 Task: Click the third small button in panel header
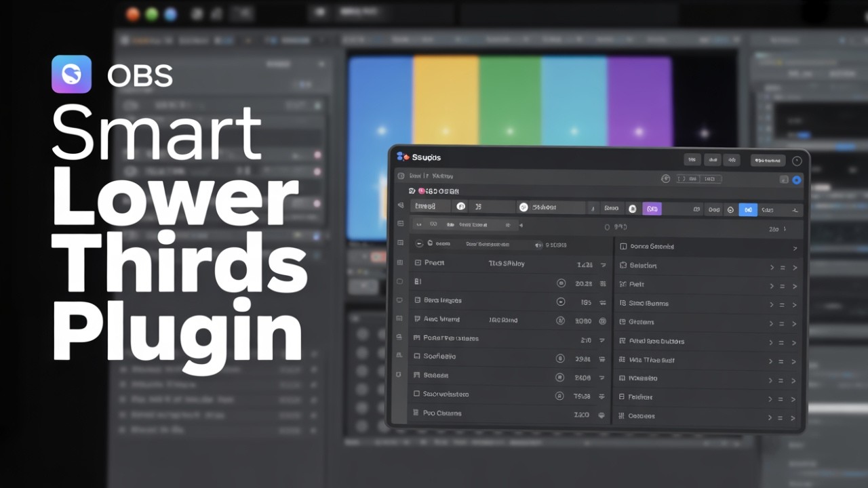coord(731,160)
